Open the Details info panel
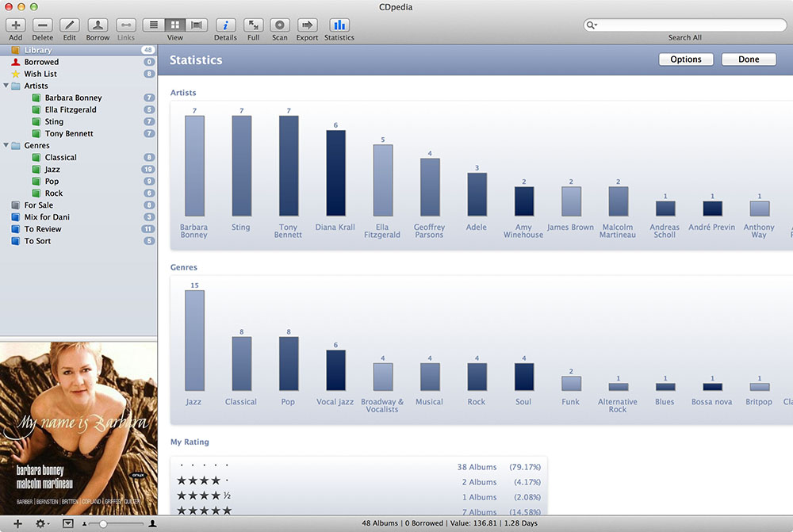Screen dimensions: 793x532 point(225,25)
